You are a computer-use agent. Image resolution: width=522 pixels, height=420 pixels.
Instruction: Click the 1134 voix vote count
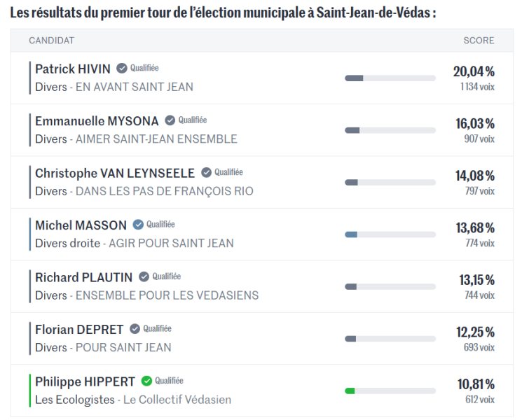coord(477,87)
